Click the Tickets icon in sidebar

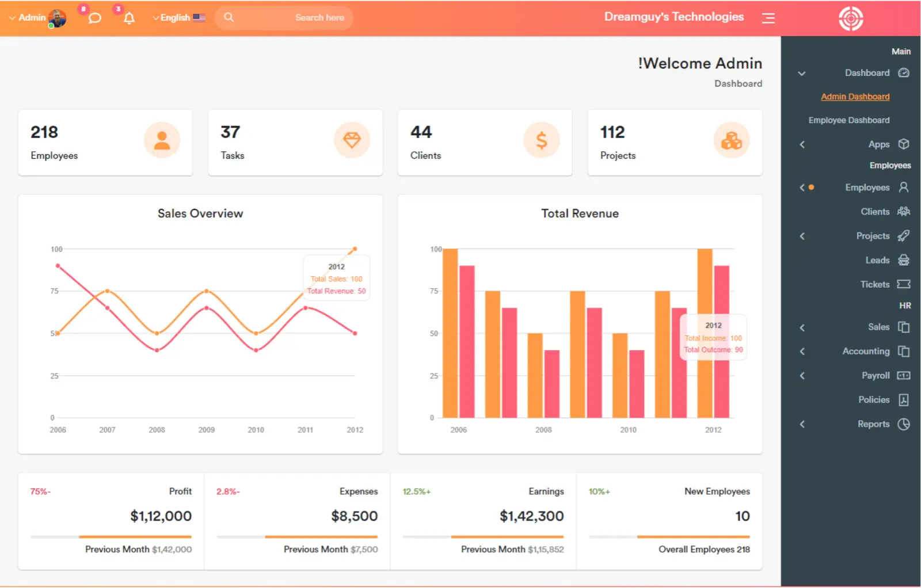pos(904,284)
